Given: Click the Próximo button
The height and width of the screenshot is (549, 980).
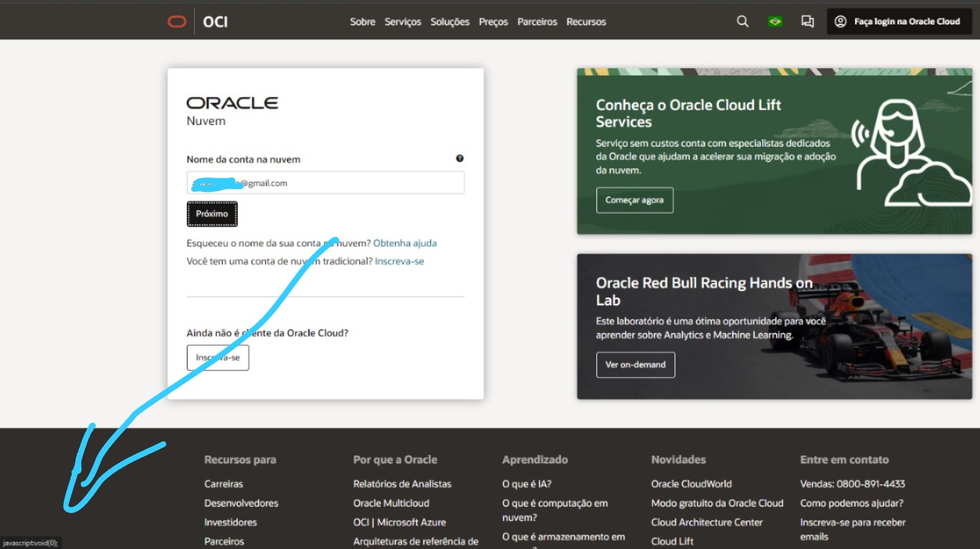Looking at the screenshot, I should coord(212,213).
